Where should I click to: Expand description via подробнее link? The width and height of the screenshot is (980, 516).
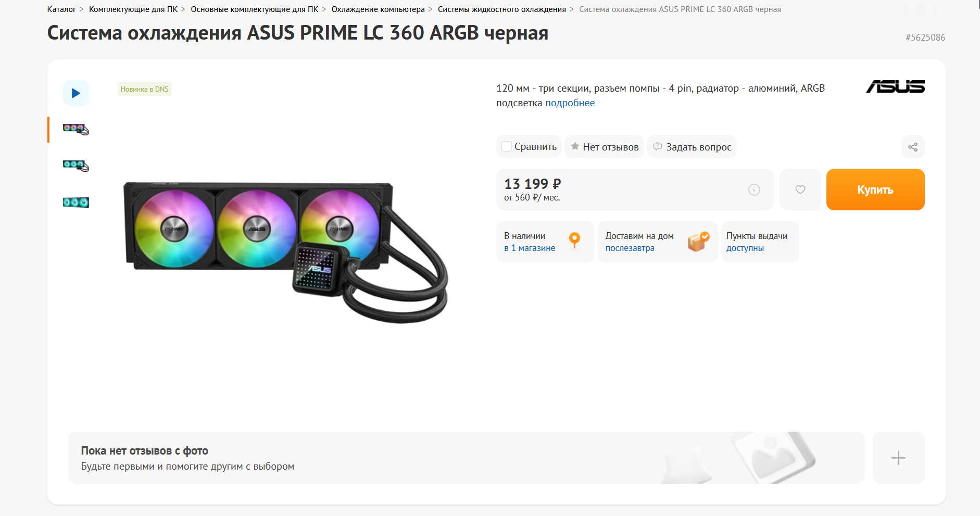click(570, 103)
